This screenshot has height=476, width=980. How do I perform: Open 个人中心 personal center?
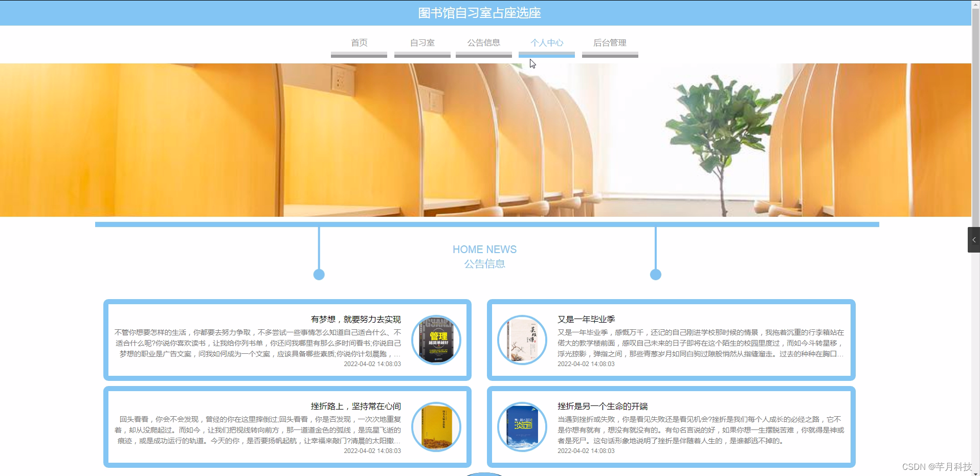(x=546, y=43)
